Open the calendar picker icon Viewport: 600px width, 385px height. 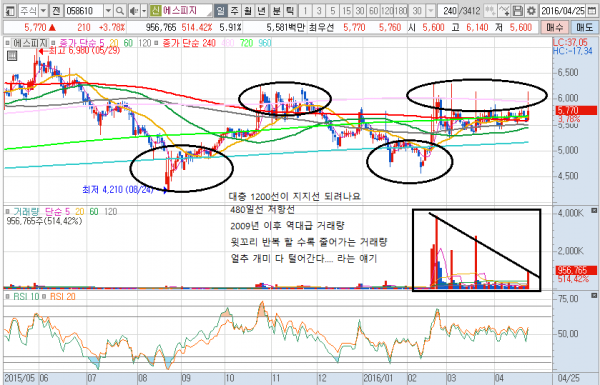click(x=592, y=11)
